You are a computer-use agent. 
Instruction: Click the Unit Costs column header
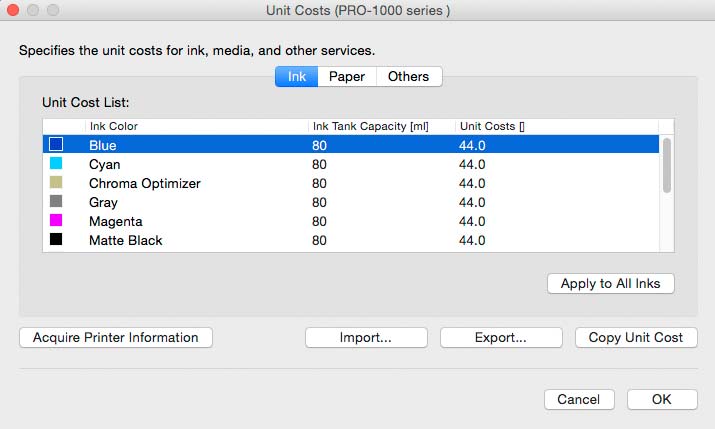557,126
